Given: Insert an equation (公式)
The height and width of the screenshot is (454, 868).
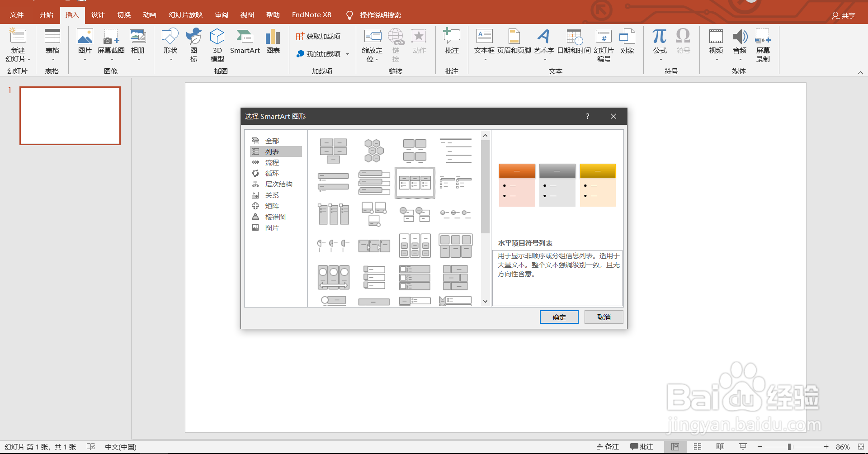Looking at the screenshot, I should [x=660, y=45].
